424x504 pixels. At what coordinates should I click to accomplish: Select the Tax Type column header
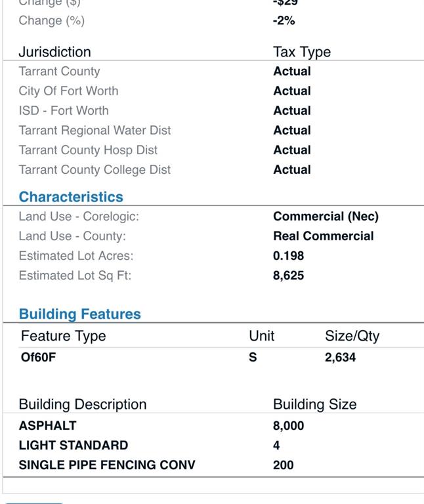[302, 52]
